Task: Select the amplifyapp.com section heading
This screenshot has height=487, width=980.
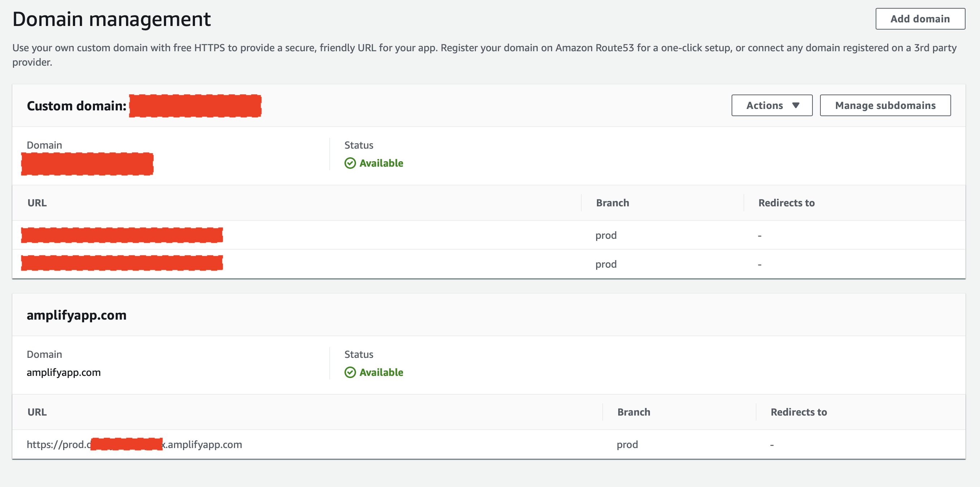Action: [77, 315]
